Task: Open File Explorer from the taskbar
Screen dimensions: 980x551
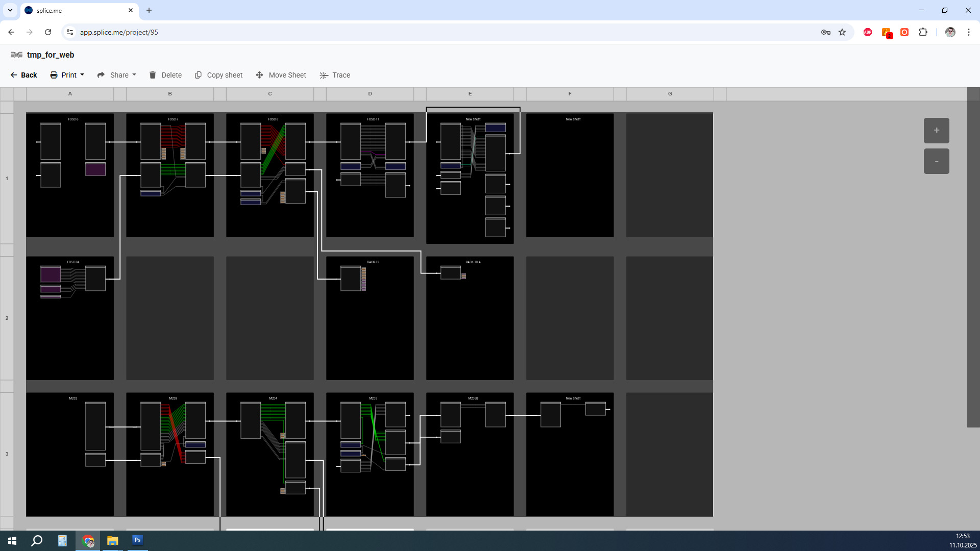Action: coord(112,540)
